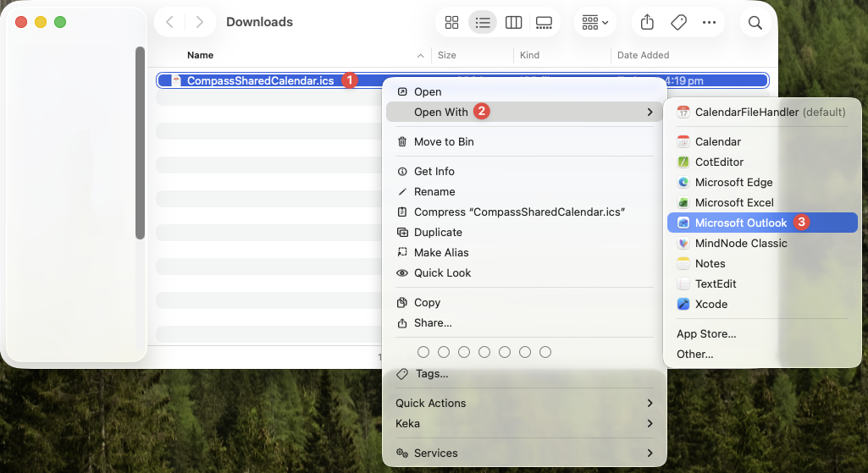Click the Edit Tags toolbar icon
The image size is (868, 473).
coord(678,22)
